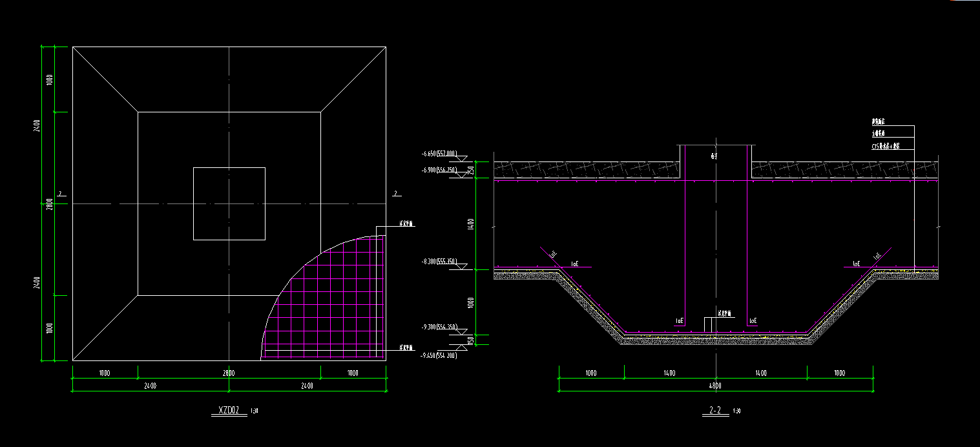
Task: Select the C15 annotation note text
Action: [x=886, y=147]
